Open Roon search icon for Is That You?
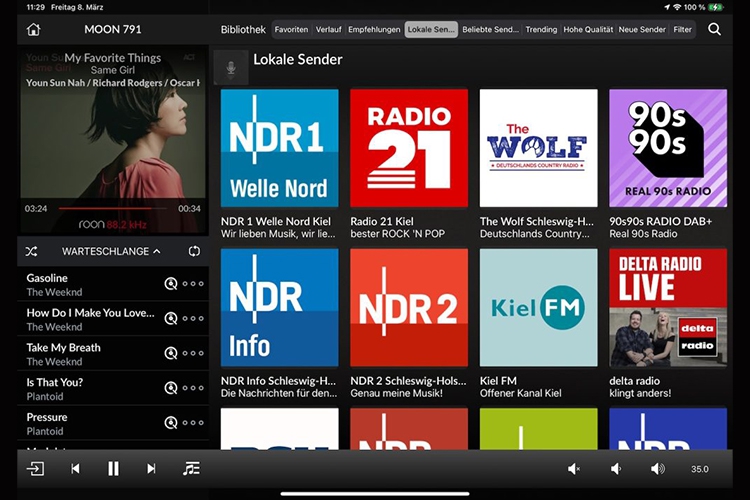 click(171, 388)
